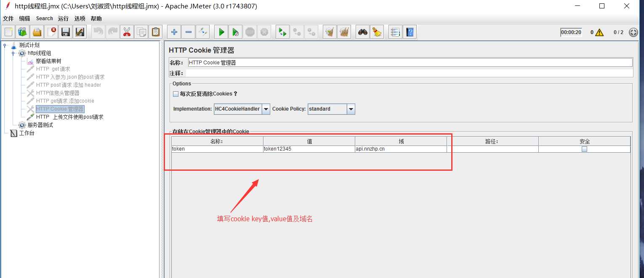644x278 pixels.
Task: Open the Search menu
Action: (x=44, y=19)
